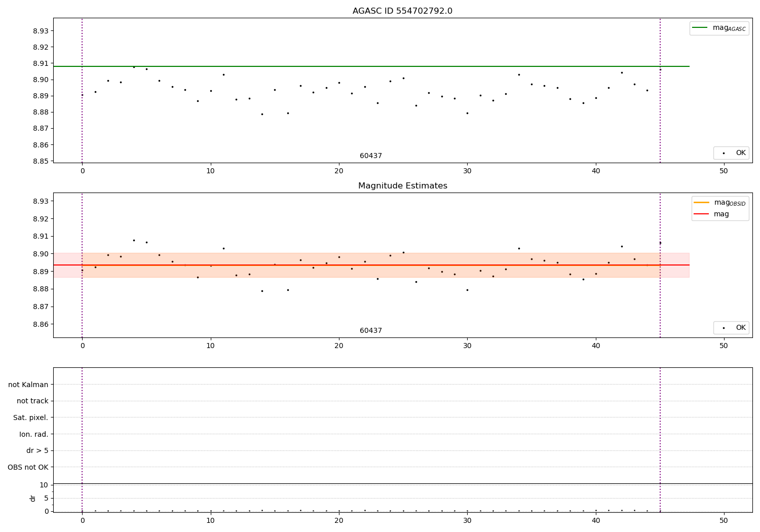Click the x-axis 30 tick of the middle plot
Viewport: 760px width, 532px height.
467,346
